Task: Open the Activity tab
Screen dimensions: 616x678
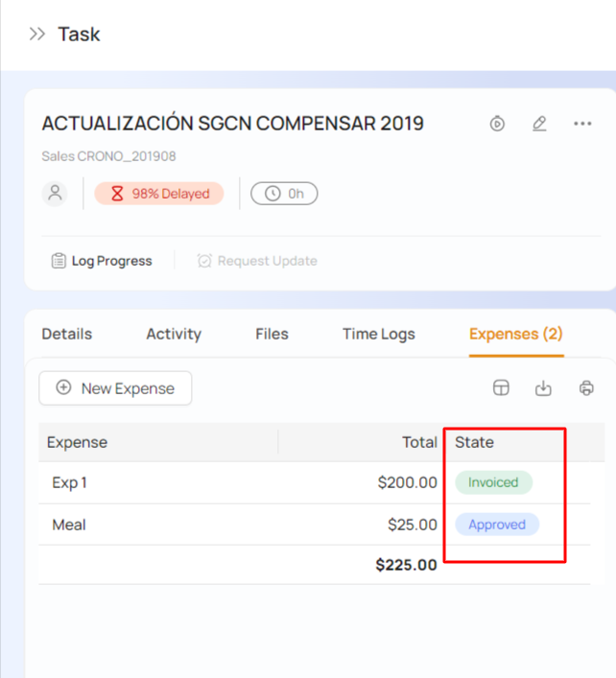Action: pos(174,334)
